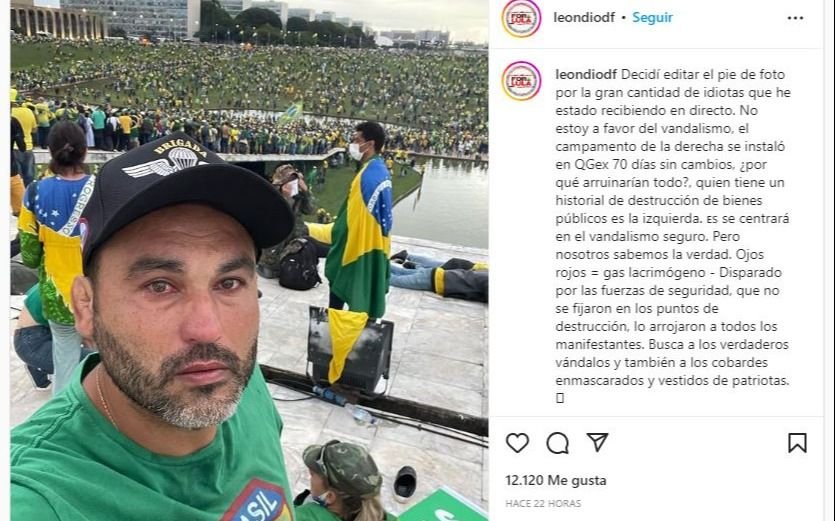This screenshot has width=835, height=521.
Task: Click the reflecting pool in the photo
Action: (442, 202)
